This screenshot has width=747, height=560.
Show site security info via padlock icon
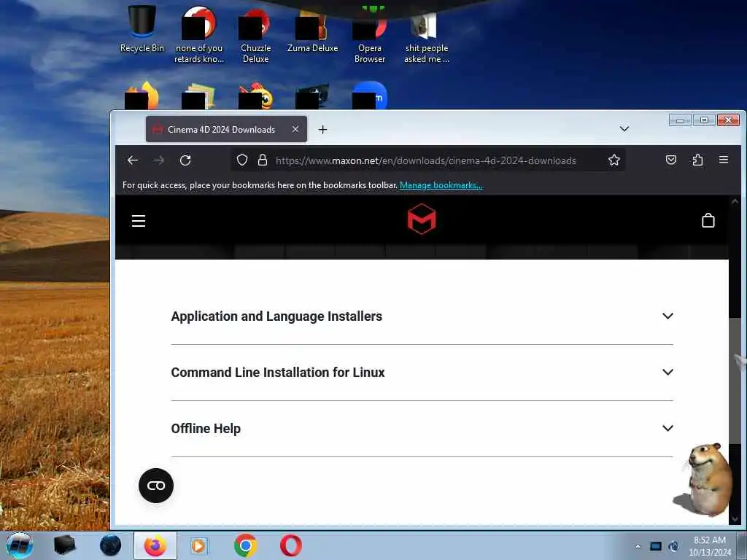tap(262, 160)
